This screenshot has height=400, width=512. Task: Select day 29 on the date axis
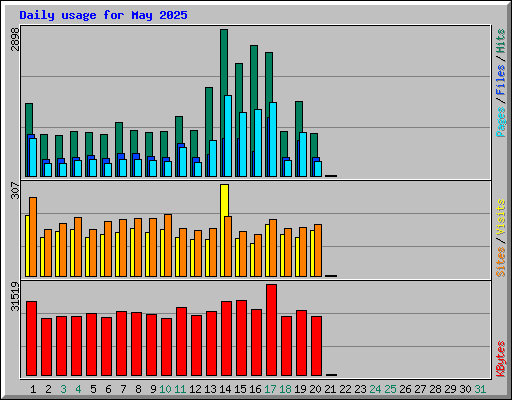(x=450, y=389)
